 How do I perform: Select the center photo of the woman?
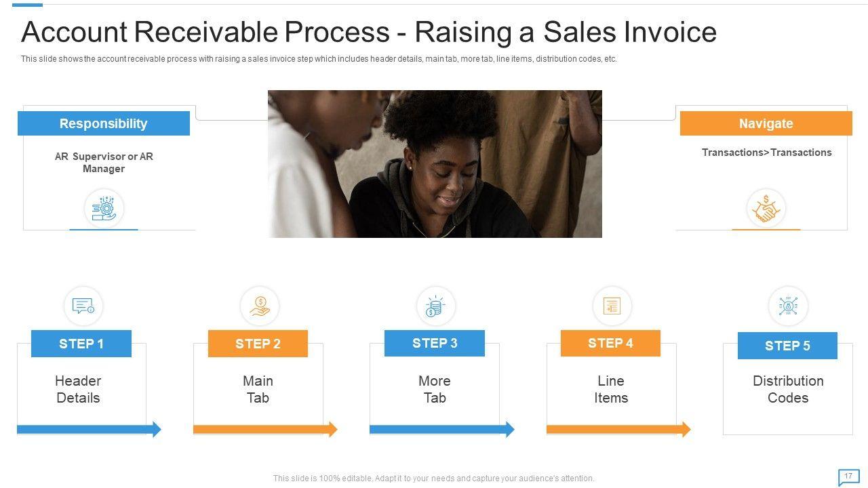click(435, 164)
